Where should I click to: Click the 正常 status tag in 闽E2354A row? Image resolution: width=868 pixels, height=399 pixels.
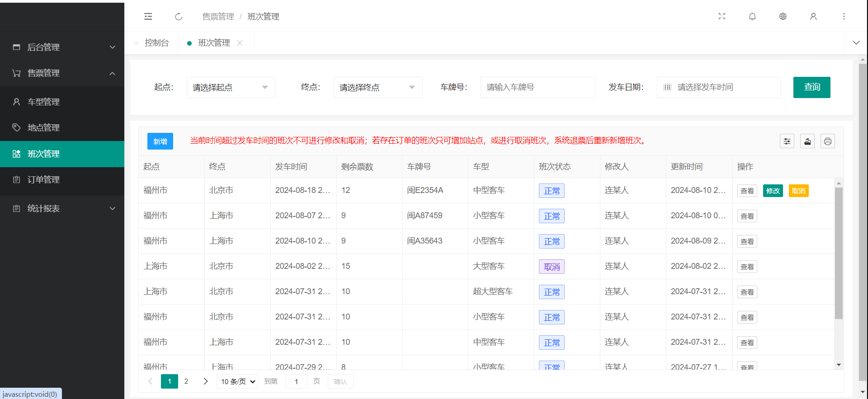tap(552, 191)
